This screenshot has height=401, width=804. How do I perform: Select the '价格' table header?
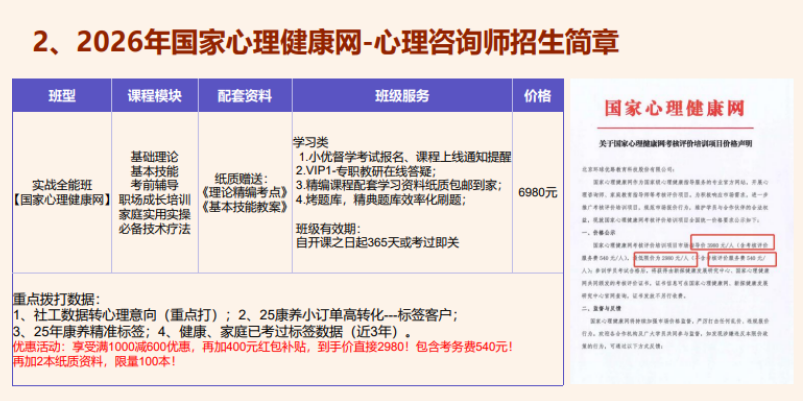(x=538, y=96)
